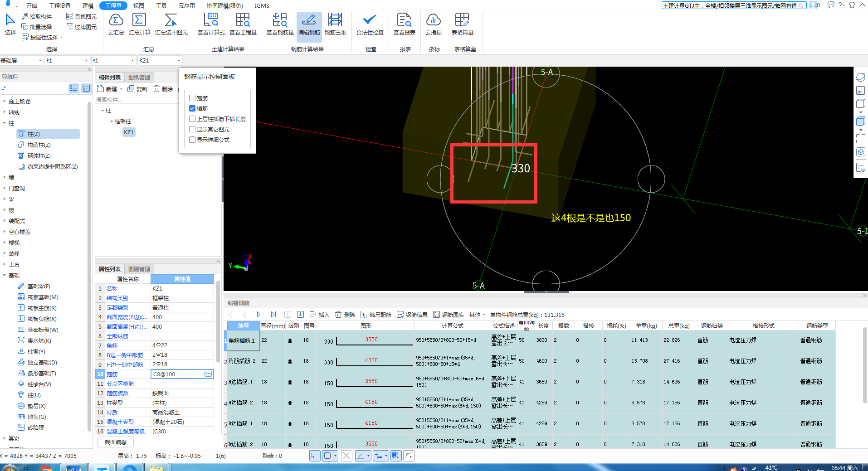Click 删除 delete in rebar editor toolbar
The height and width of the screenshot is (471, 868).
(345, 315)
